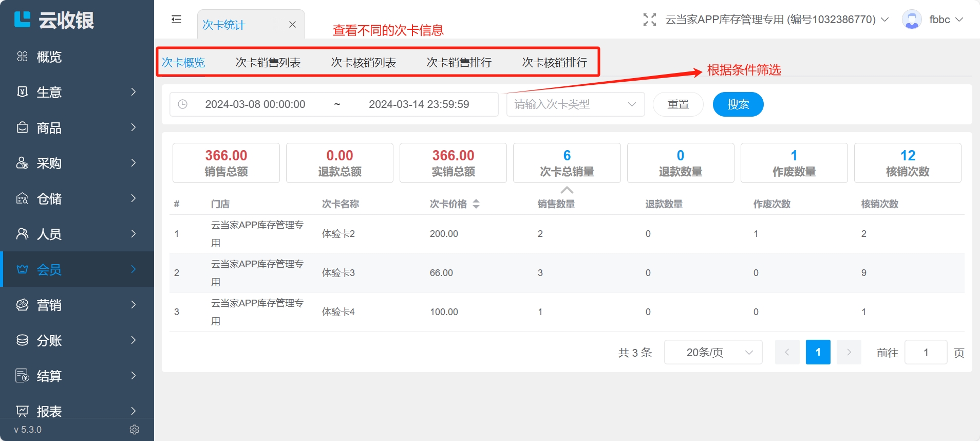
Task: Collapse the sidebar with the hamburger icon
Action: click(x=176, y=20)
